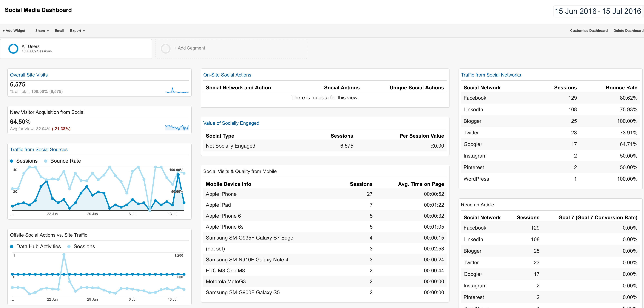The image size is (644, 308).
Task: Click the 6,575 overall visits value
Action: coord(18,84)
